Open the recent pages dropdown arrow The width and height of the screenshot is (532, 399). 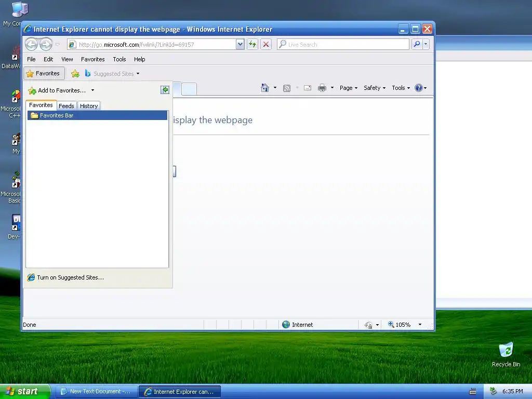click(58, 45)
